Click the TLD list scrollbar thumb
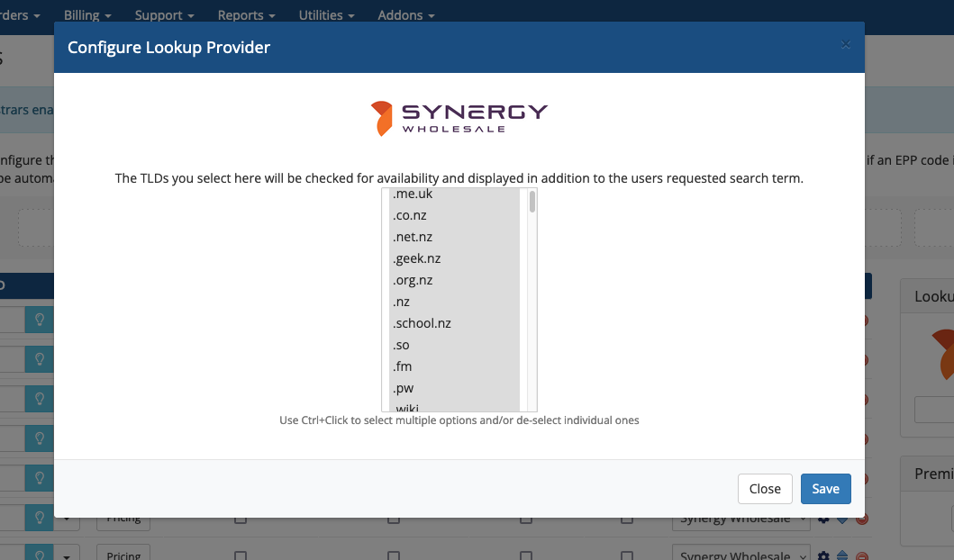This screenshot has width=954, height=560. (532, 202)
